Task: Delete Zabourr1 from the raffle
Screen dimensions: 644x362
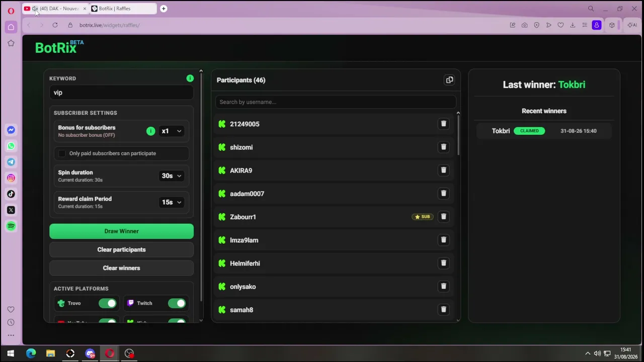Action: tap(443, 217)
